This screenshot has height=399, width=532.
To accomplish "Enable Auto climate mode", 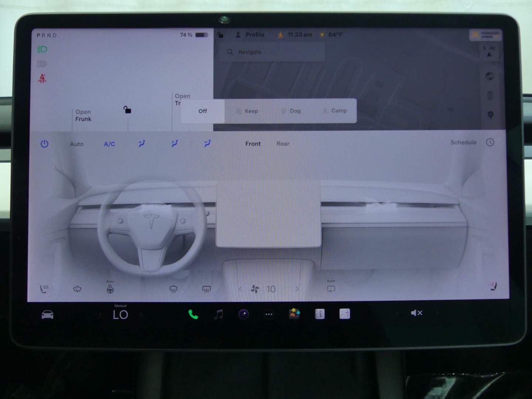I will tap(77, 144).
